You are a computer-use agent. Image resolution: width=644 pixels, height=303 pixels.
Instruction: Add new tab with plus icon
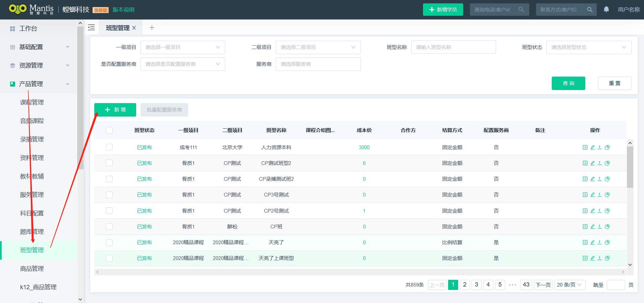click(x=152, y=28)
